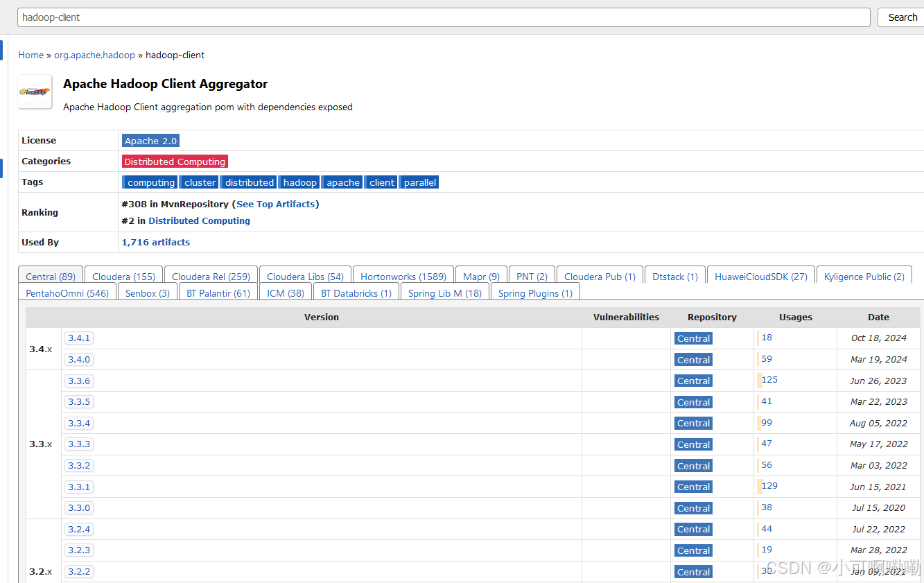Click the Oct 18, 2024 date cell
This screenshot has width=924, height=583.
click(879, 338)
